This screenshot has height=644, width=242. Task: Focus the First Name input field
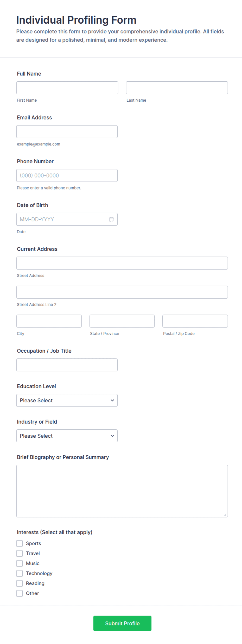[67, 88]
